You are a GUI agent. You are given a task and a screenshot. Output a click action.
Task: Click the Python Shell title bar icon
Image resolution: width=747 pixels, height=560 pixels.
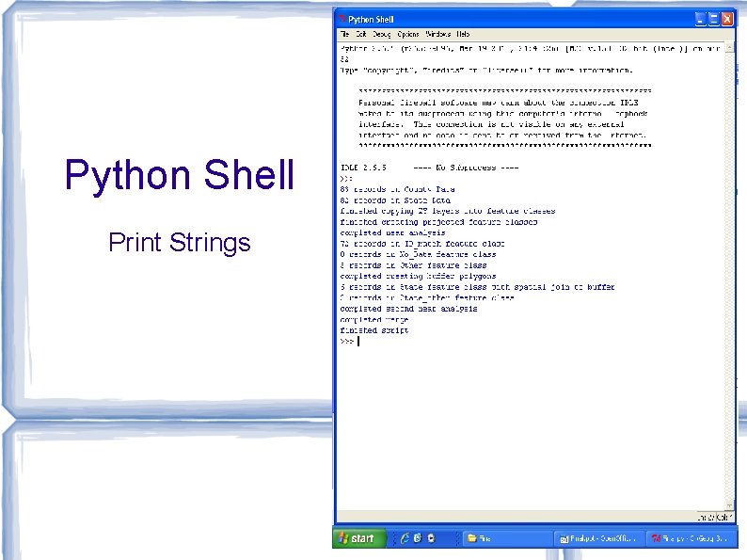pos(342,19)
